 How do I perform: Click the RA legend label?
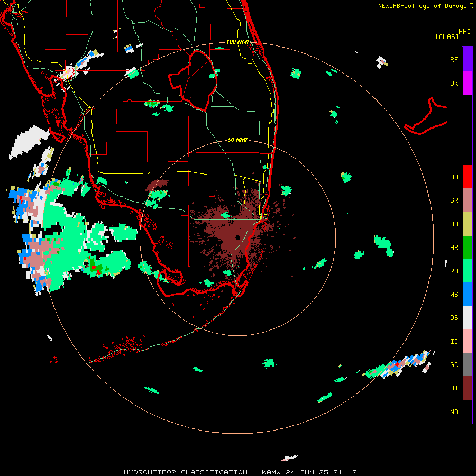(454, 271)
